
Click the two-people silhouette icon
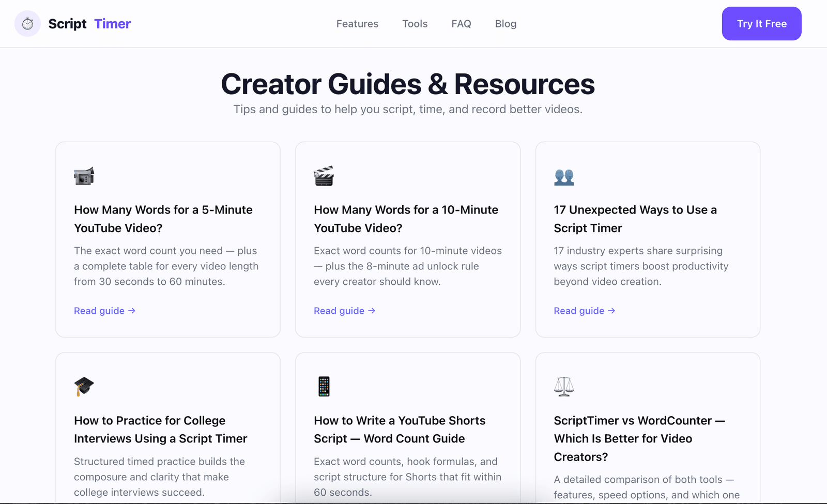pyautogui.click(x=564, y=177)
